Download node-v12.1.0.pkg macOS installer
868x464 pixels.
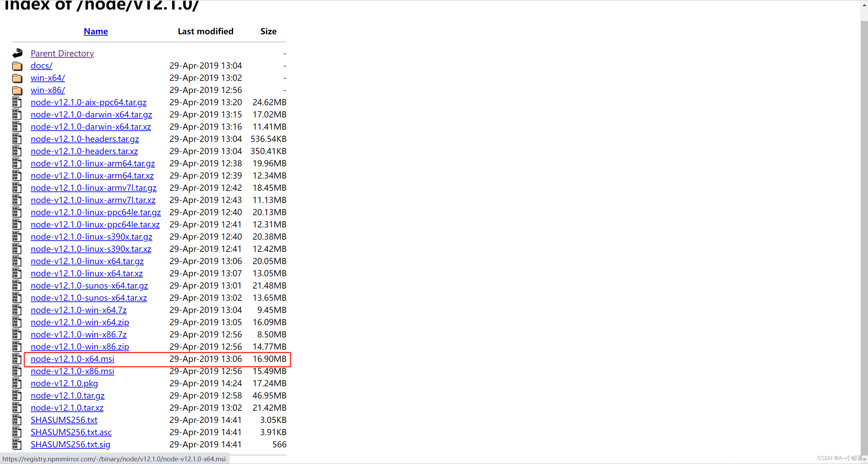tap(64, 383)
